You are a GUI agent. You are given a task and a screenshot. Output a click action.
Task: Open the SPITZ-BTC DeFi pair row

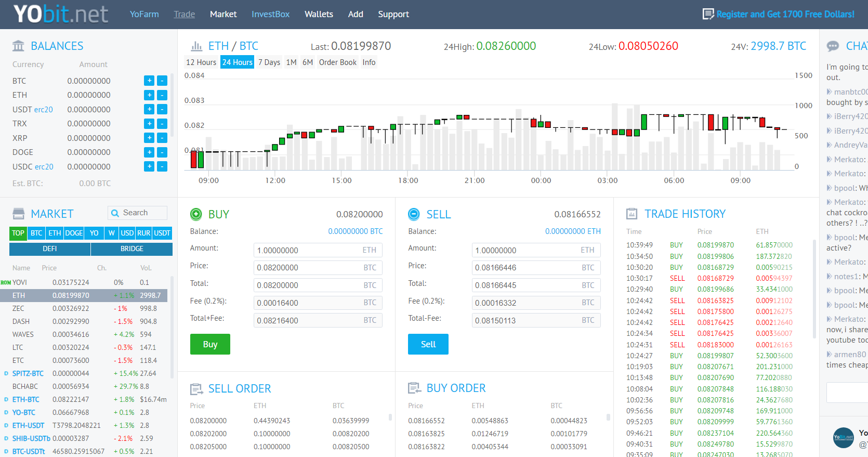click(84, 373)
